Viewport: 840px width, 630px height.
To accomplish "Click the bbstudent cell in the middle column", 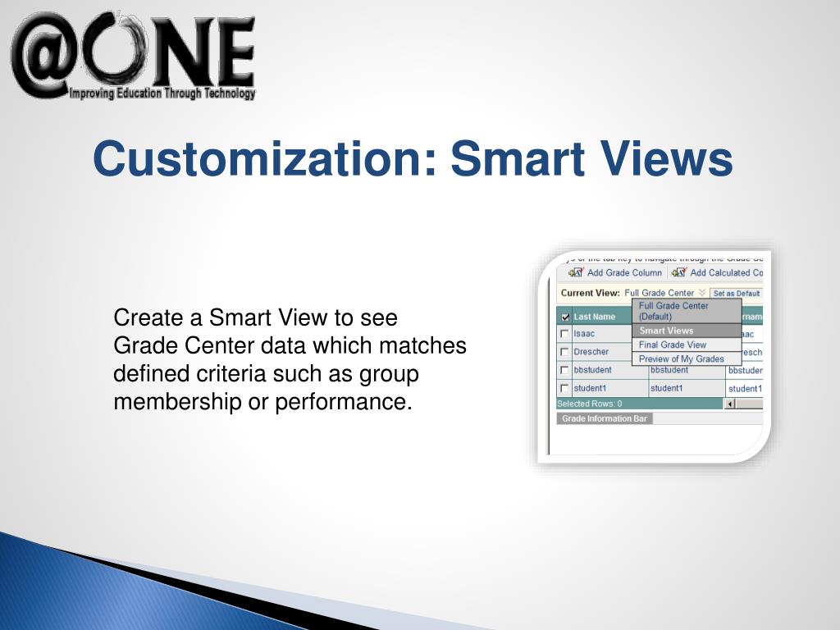I will (x=669, y=370).
